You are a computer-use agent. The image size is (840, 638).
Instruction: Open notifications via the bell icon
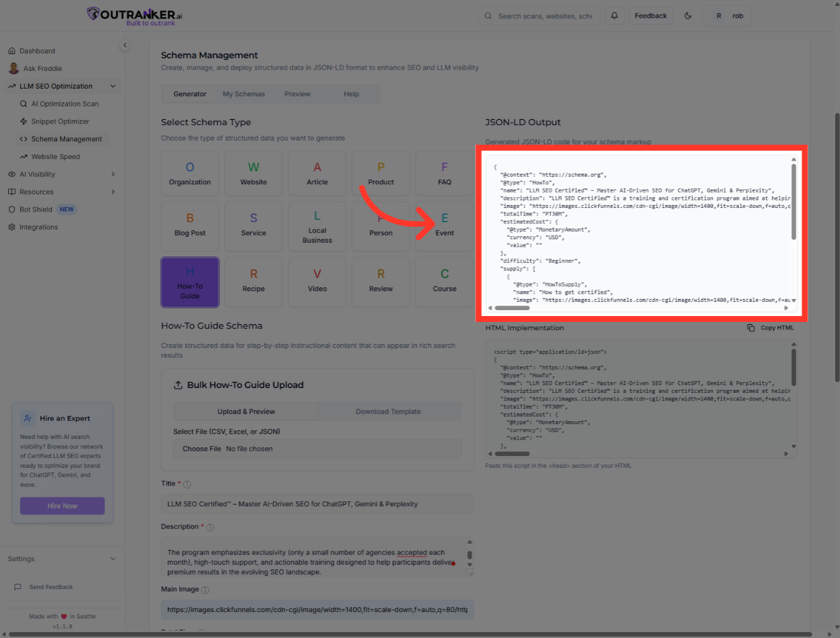point(614,15)
